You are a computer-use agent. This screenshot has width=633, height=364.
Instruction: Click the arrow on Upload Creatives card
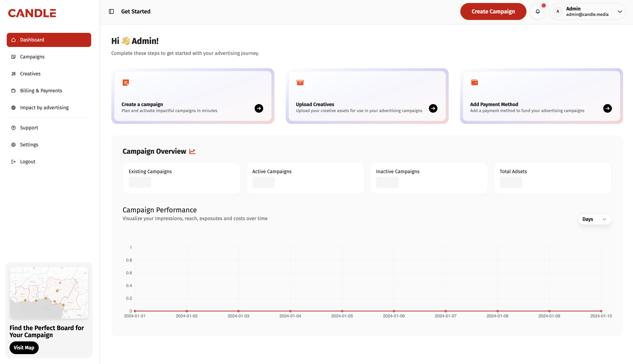433,108
